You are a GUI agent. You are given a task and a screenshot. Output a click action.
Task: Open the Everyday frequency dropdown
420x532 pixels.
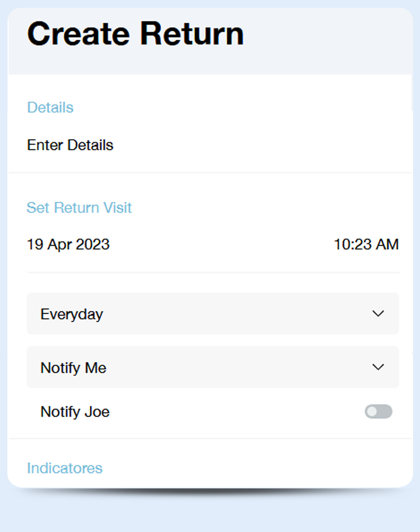pyautogui.click(x=213, y=314)
